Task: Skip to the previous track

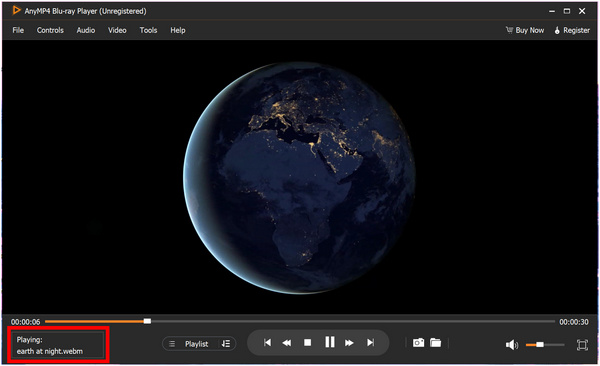Action: 267,342
